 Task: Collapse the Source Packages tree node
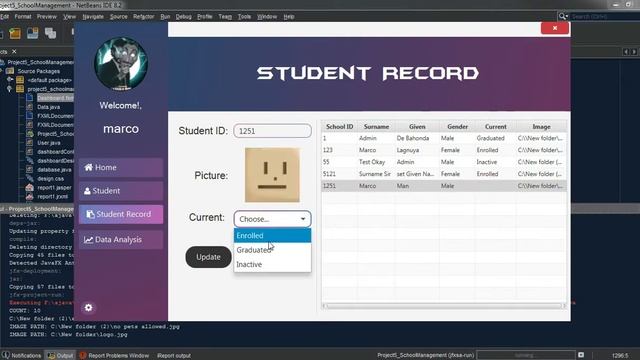[2, 71]
